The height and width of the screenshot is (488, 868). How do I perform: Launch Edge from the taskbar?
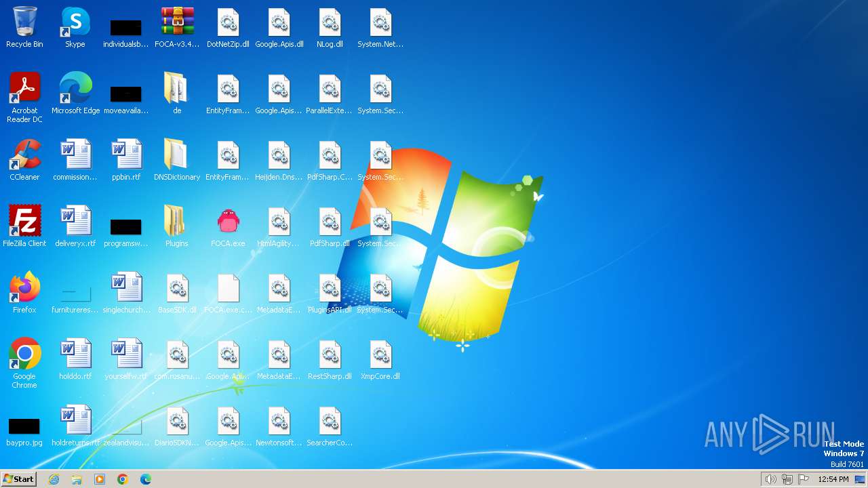pyautogui.click(x=146, y=479)
